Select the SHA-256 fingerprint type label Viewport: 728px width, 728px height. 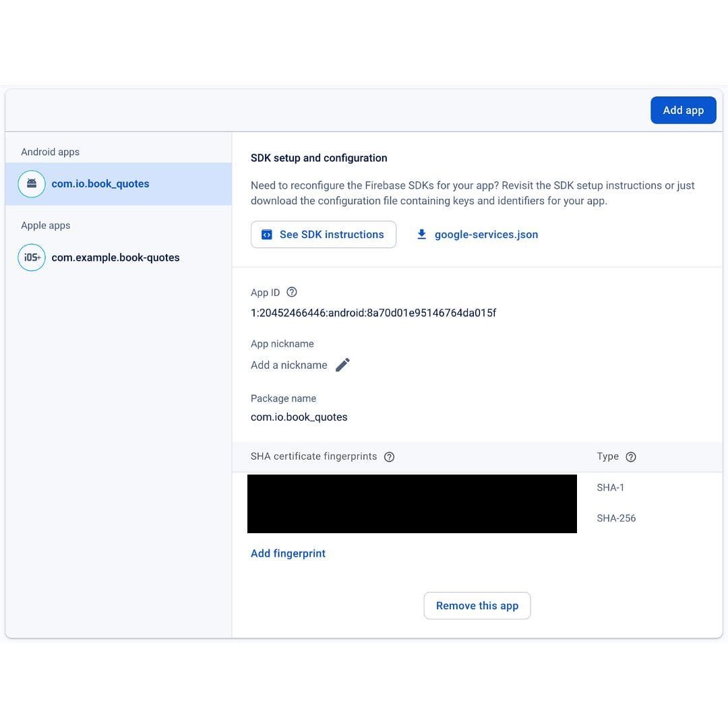tap(616, 518)
